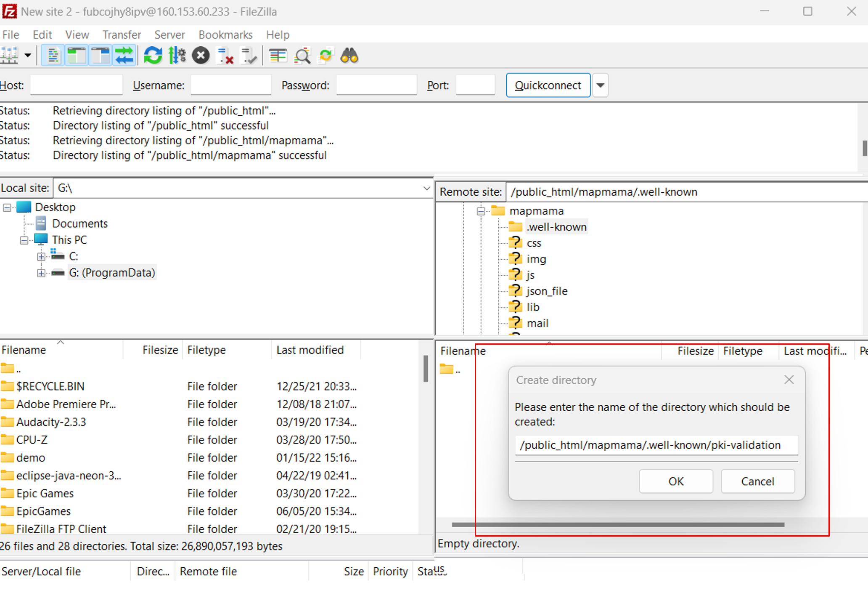Click Cancel in Create directory dialog

(x=757, y=481)
